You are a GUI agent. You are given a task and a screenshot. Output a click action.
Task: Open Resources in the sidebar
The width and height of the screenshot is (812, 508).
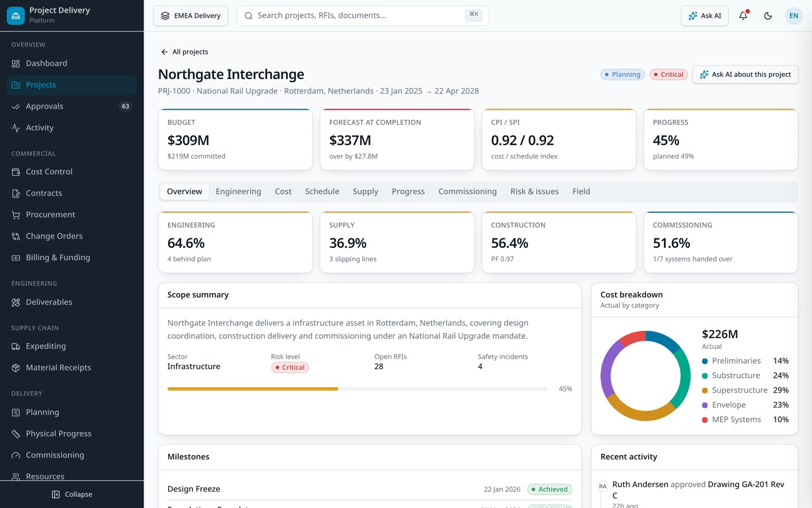(x=72, y=476)
